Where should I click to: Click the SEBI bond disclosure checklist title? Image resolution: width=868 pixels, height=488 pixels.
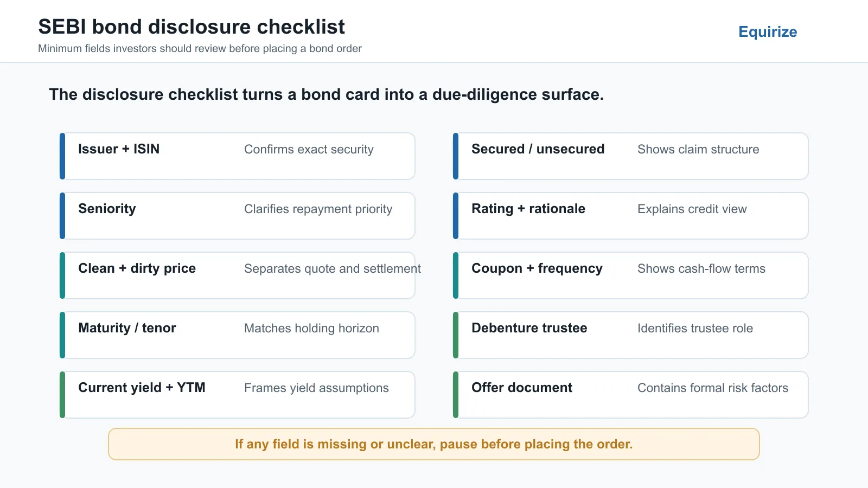(x=192, y=27)
